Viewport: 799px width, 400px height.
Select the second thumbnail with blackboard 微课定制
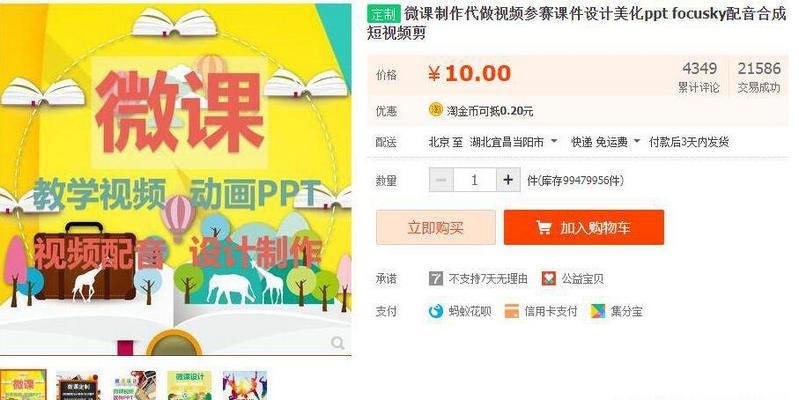coord(78,386)
